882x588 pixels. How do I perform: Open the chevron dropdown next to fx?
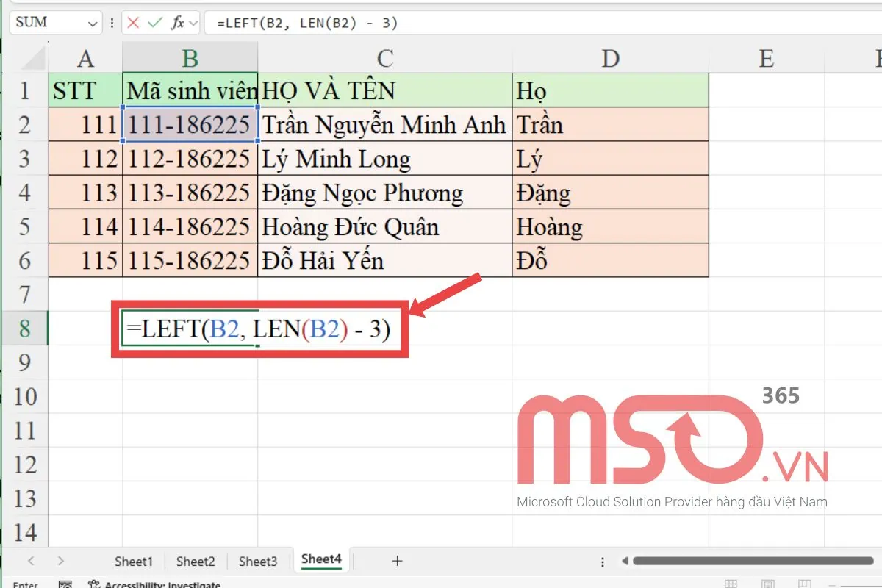pos(193,24)
